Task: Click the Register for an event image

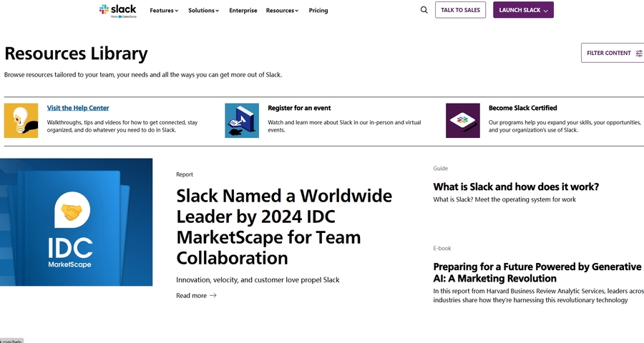Action: point(242,121)
